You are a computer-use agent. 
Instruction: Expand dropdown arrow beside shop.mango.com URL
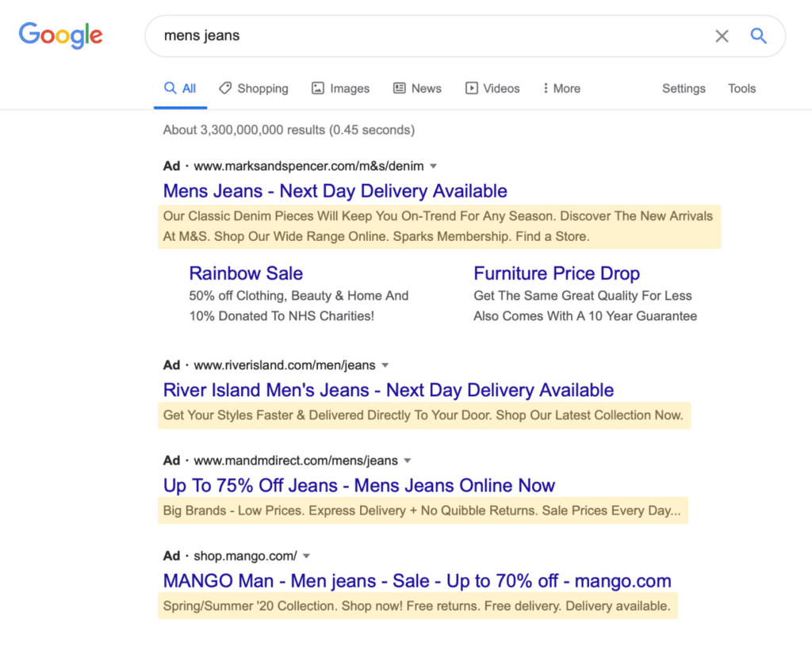coord(306,556)
